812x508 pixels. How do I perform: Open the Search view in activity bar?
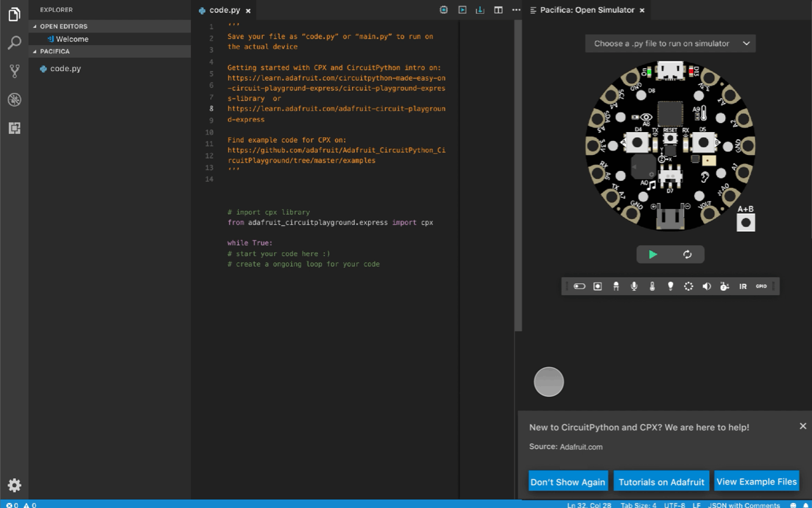14,43
